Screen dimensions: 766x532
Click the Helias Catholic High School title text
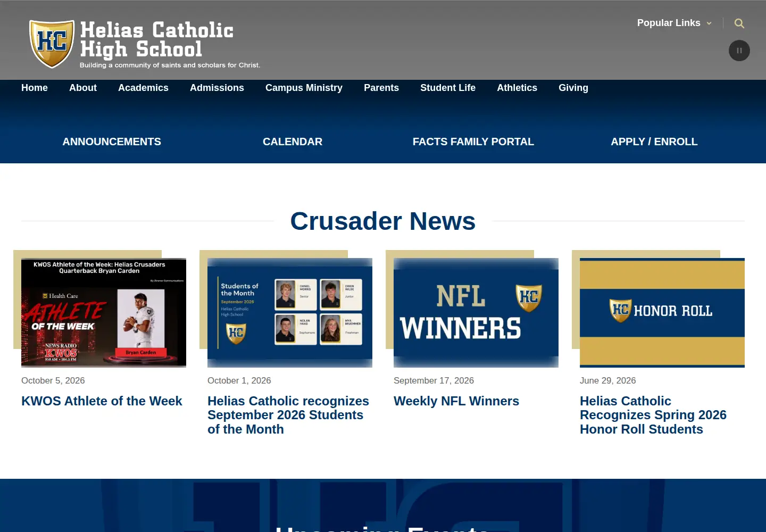(x=157, y=40)
